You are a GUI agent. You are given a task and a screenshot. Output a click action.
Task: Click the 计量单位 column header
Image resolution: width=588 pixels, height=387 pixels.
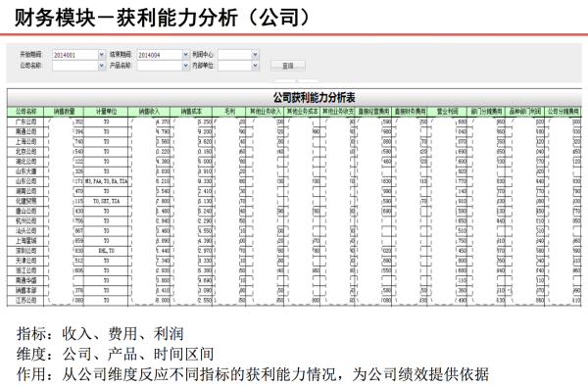pyautogui.click(x=106, y=112)
